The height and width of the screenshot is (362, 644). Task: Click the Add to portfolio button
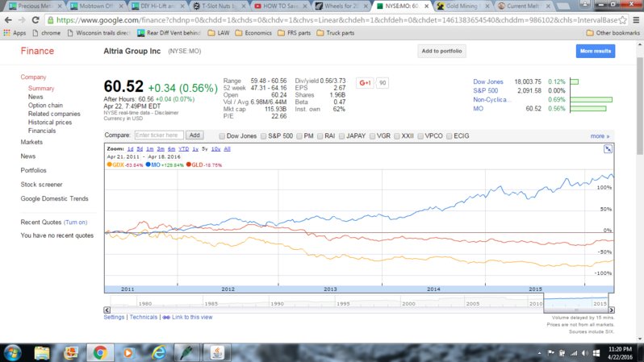pos(441,51)
